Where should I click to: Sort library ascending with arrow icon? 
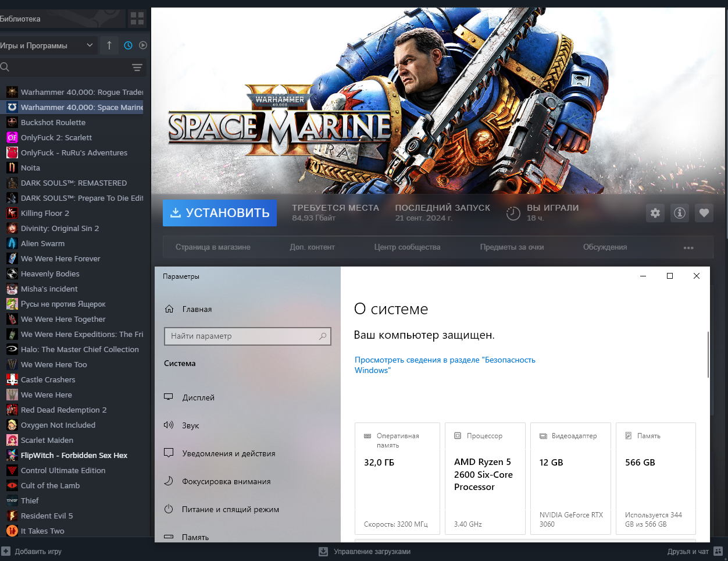109,45
